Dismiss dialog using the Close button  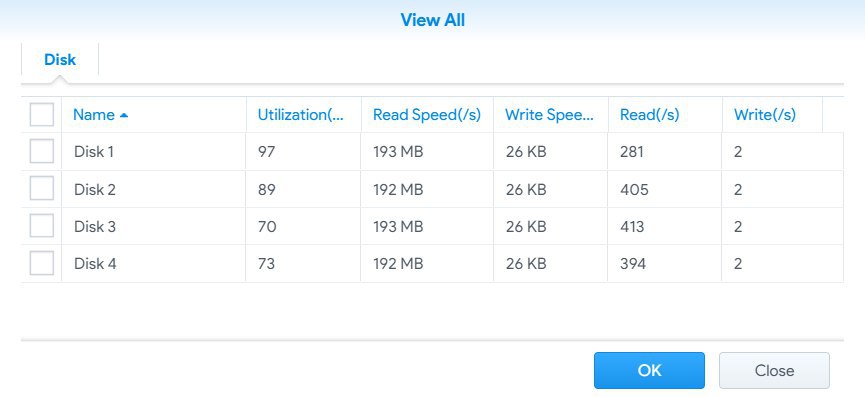(774, 371)
